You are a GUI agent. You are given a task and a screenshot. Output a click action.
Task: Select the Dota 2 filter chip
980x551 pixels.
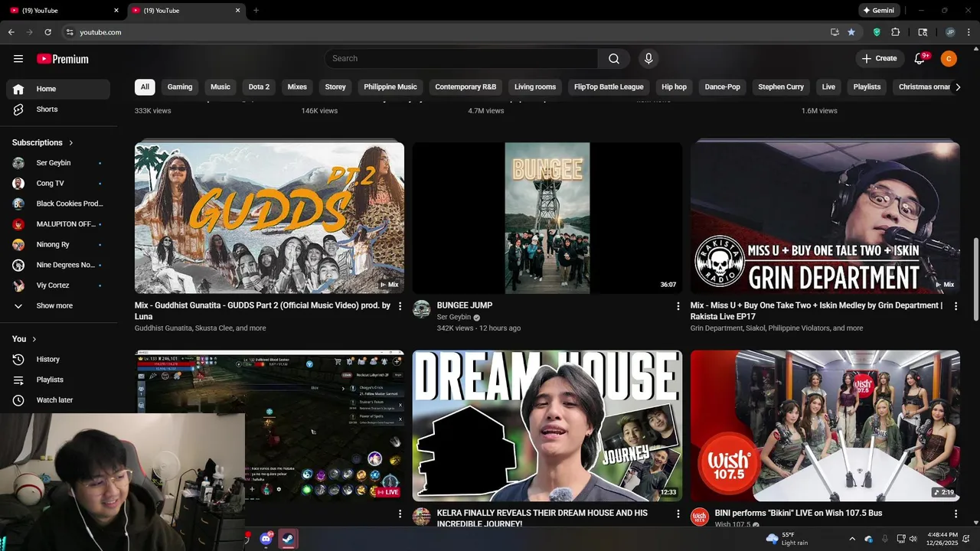259,87
